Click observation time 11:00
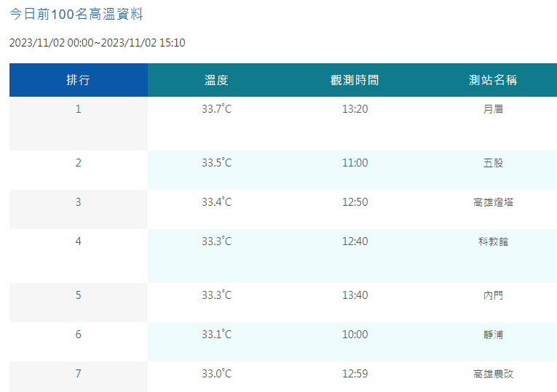 click(x=355, y=163)
